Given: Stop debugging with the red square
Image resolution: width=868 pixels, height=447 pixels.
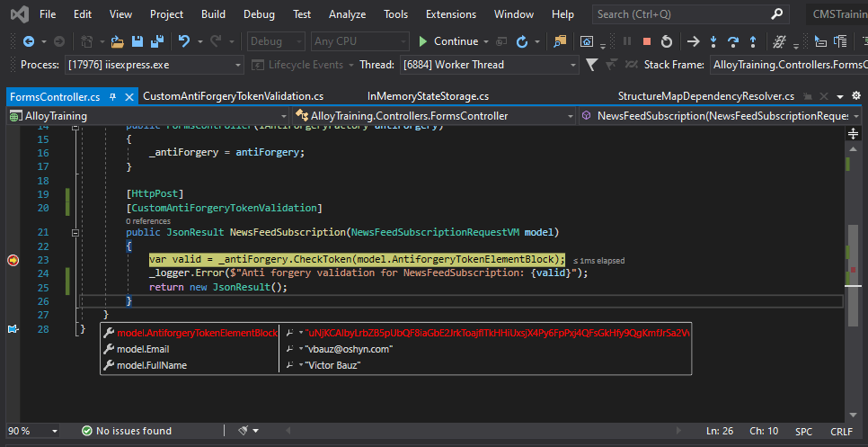Looking at the screenshot, I should [x=647, y=41].
